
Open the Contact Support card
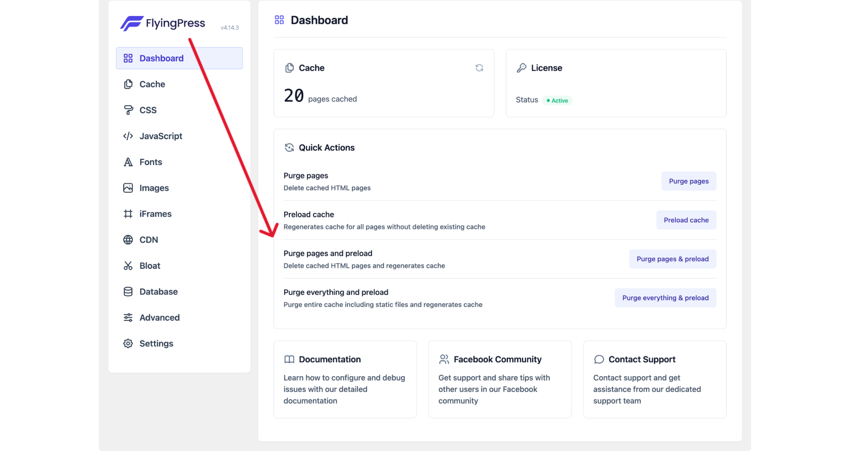point(654,379)
